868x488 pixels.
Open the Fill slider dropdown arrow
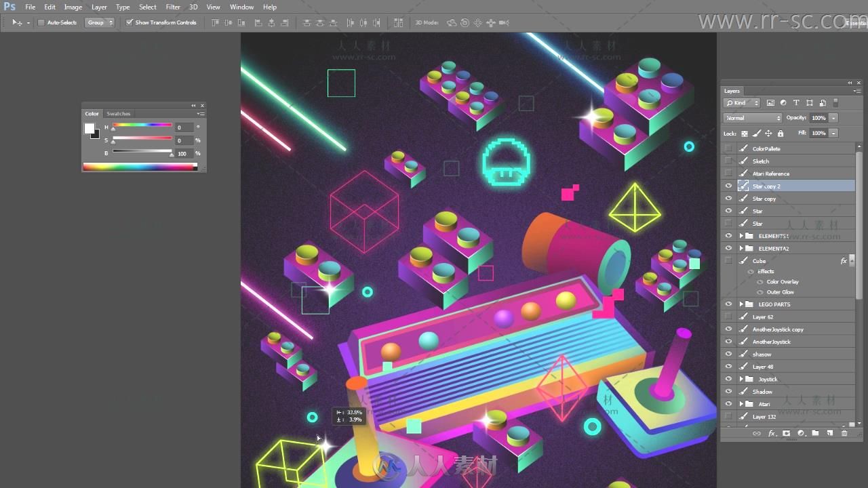point(833,134)
